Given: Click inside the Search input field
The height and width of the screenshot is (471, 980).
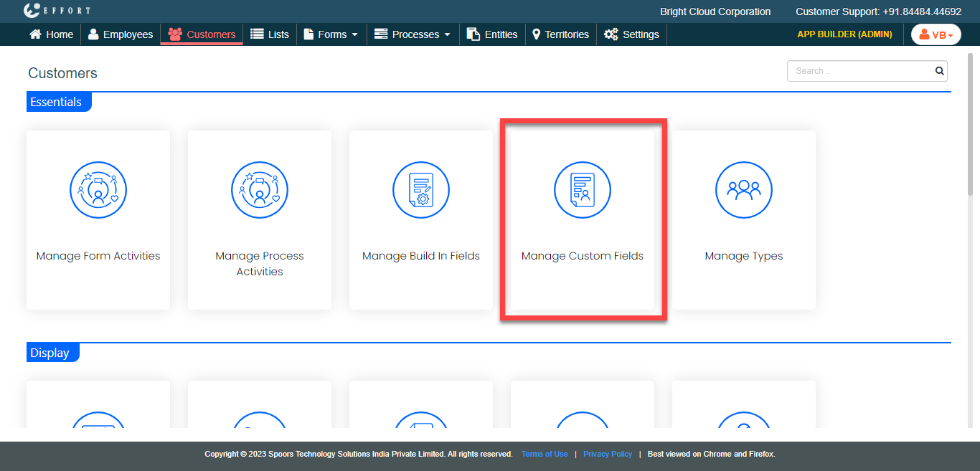Looking at the screenshot, I should coord(859,71).
